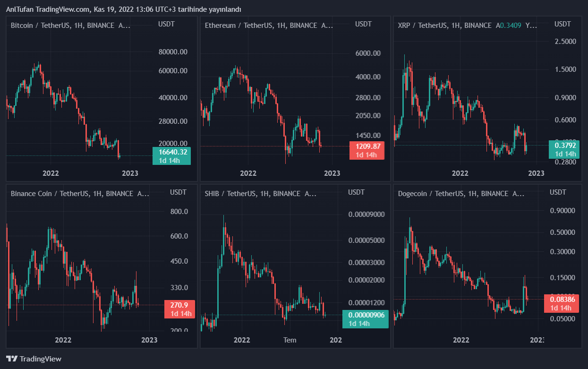Screen dimensions: 588x369
Task: Click the 0.3409 value in XRP header
Action: pos(511,26)
